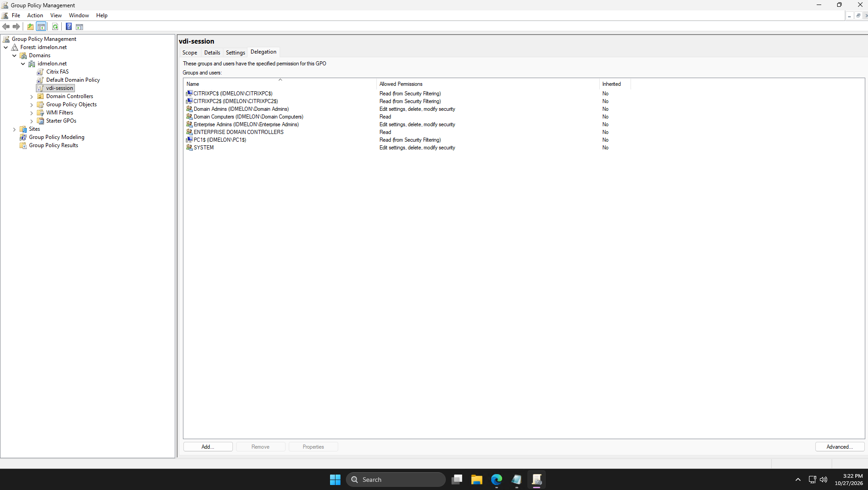Open the View menu

(x=56, y=15)
